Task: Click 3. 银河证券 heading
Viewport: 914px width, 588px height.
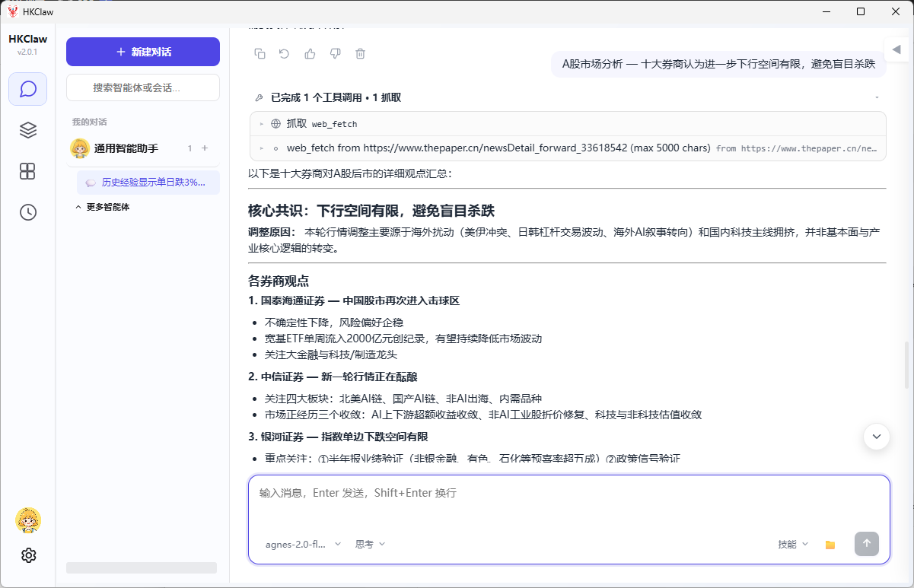Action: (338, 437)
